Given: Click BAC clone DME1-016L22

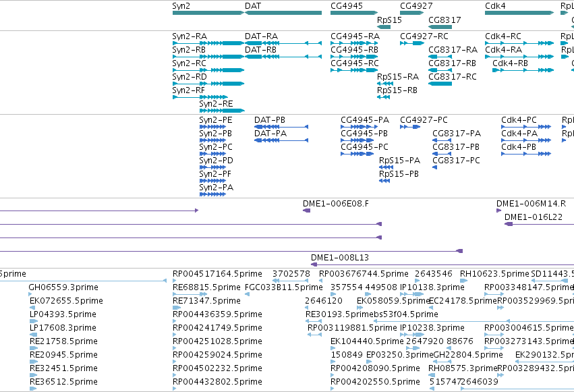Looking at the screenshot, I should tap(539, 224).
